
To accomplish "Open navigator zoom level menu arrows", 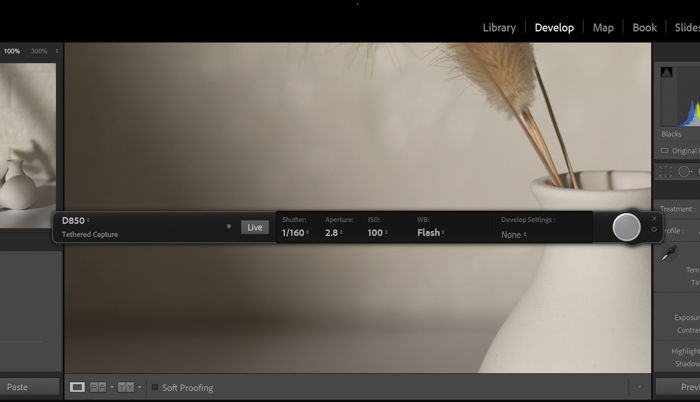I will click(57, 51).
